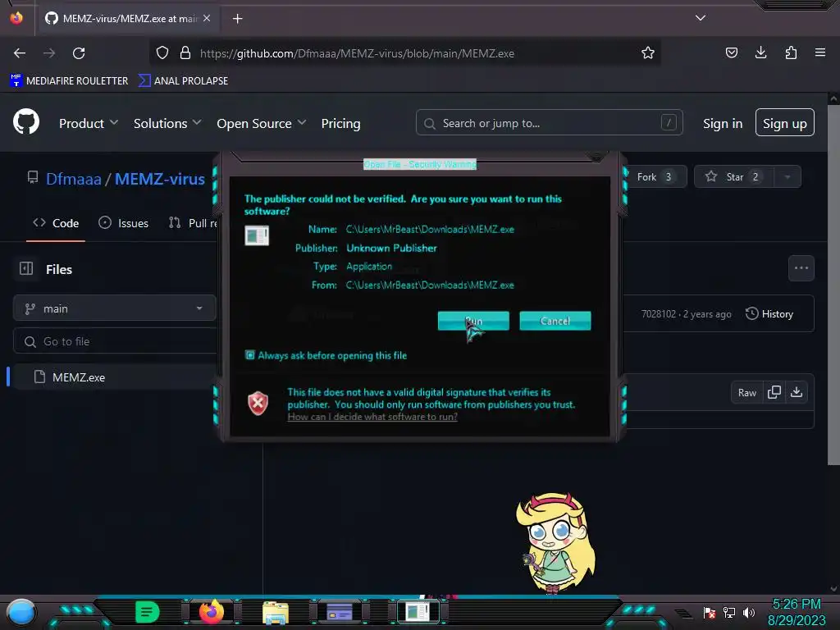Screen dimensions: 840x630
Task: Expand the Open Source menu
Action: tap(262, 123)
